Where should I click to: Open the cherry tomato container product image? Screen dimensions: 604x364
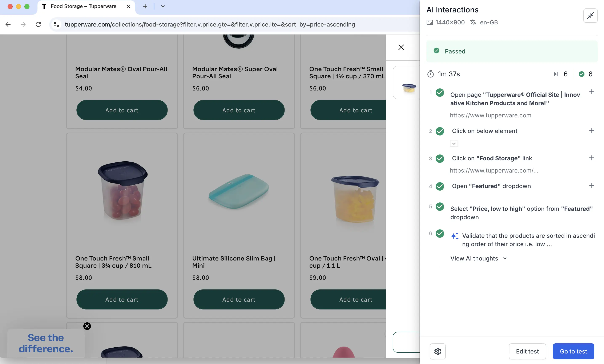pos(122,190)
